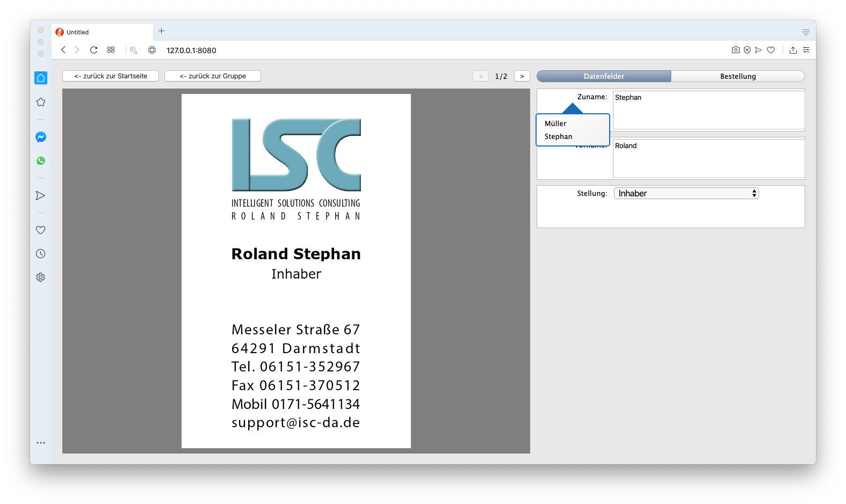Click the Zuname text field
The width and height of the screenshot is (846, 504).
point(708,110)
